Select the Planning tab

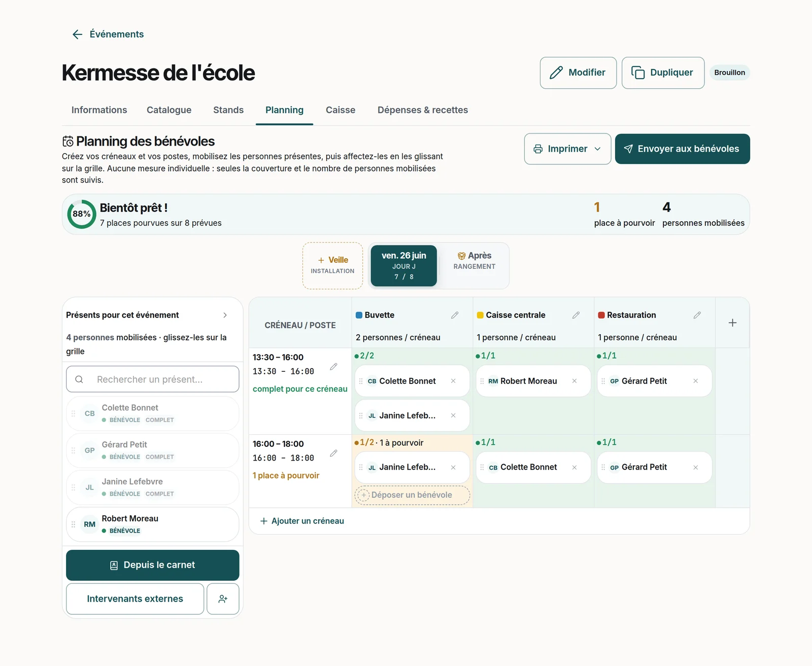tap(284, 110)
